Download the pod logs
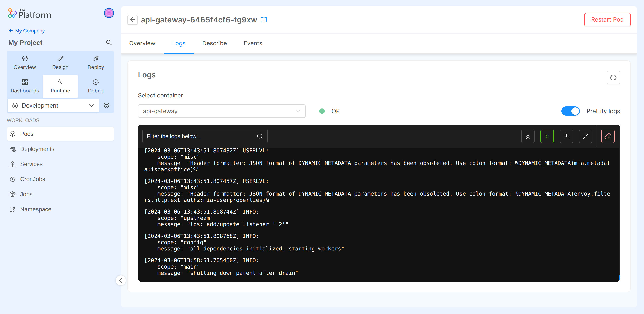 coord(566,136)
